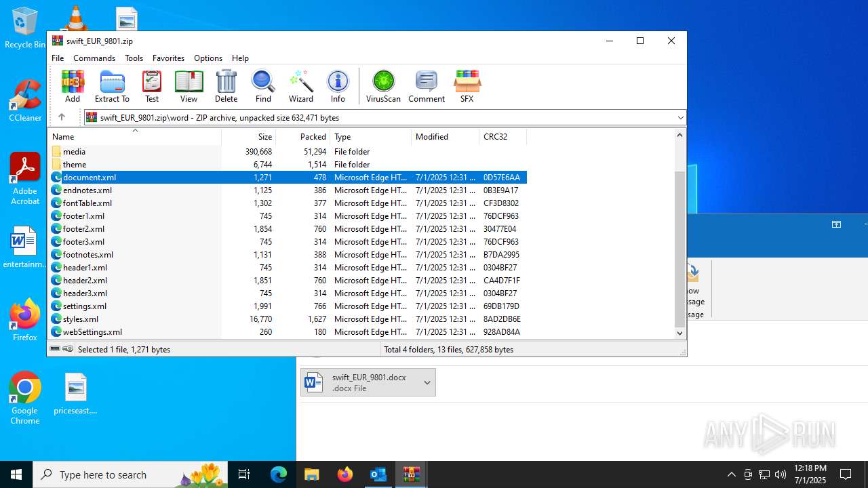Screen dimensions: 868x488
Task: Switch to Outlook on the taskbar
Action: click(378, 474)
